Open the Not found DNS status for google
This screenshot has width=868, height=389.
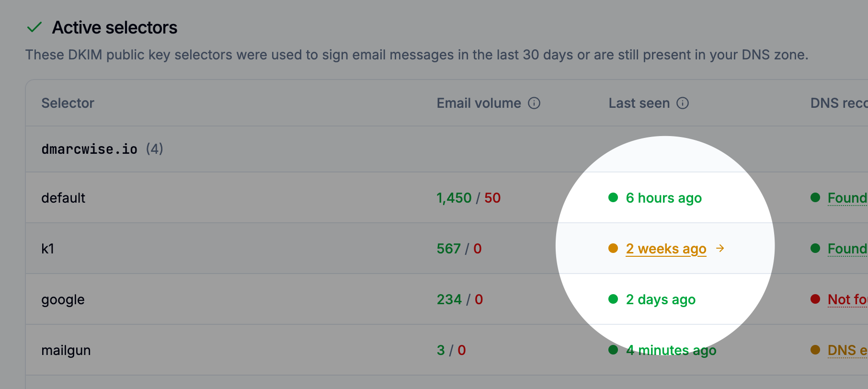click(x=847, y=299)
